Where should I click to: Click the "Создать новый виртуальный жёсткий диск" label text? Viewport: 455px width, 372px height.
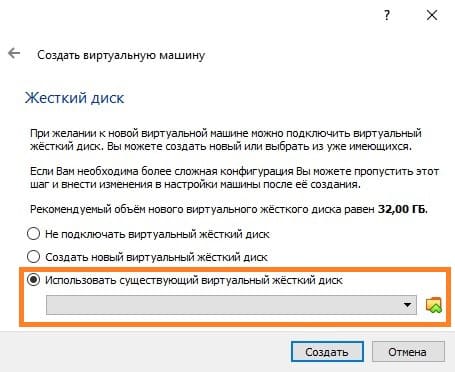click(x=156, y=257)
